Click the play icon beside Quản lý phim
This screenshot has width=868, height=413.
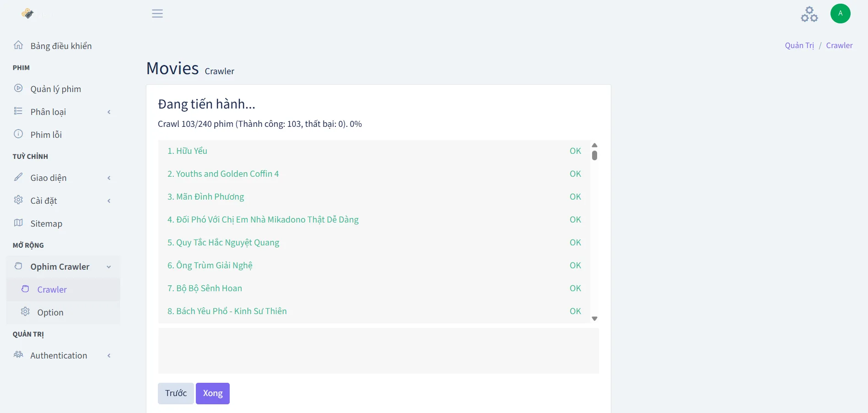point(18,88)
